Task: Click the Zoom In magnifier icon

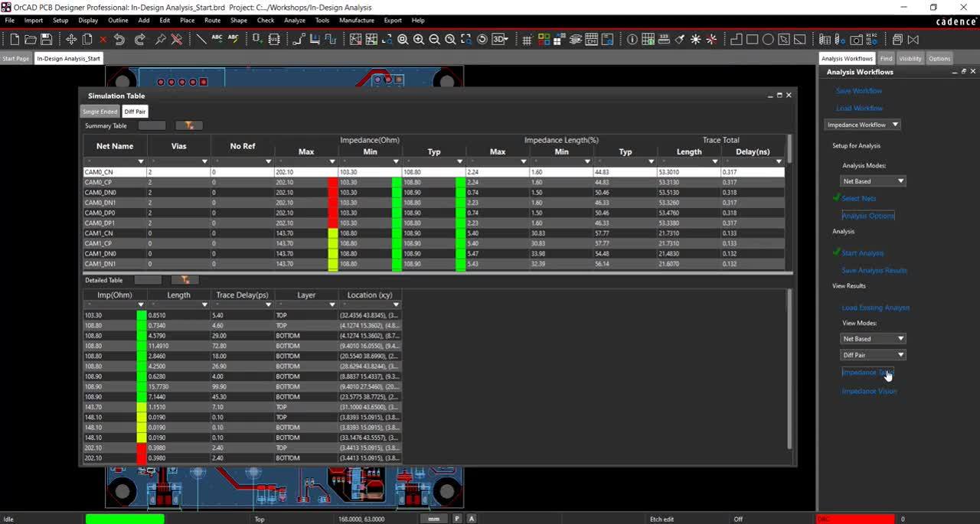Action: [418, 39]
